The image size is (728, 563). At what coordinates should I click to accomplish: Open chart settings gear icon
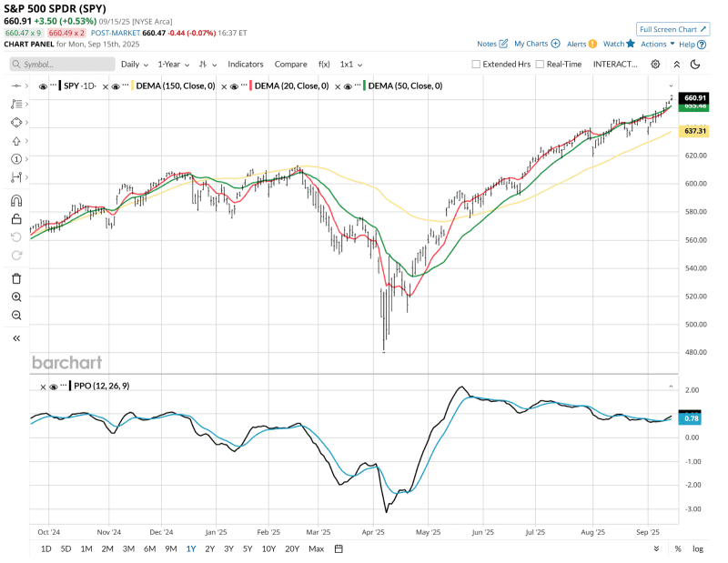pos(656,65)
